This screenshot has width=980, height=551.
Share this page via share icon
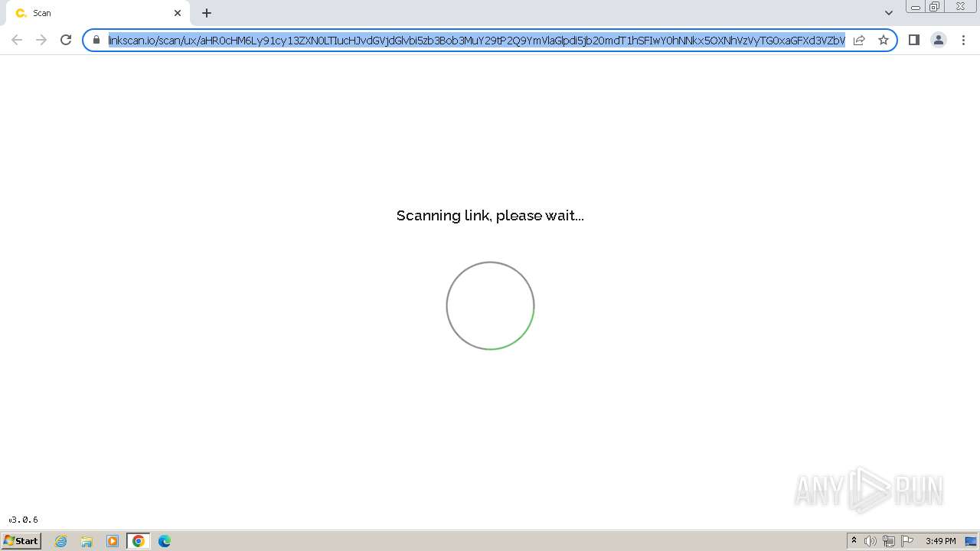point(859,40)
